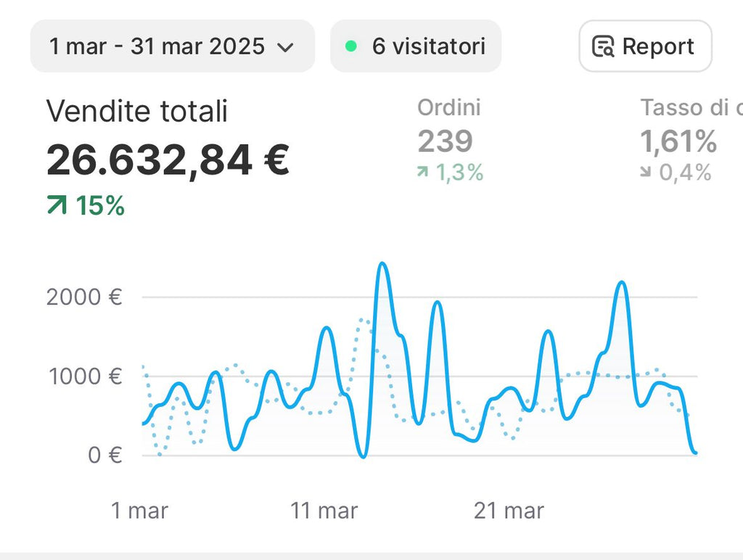Open the date range dropdown chevron

[x=286, y=47]
